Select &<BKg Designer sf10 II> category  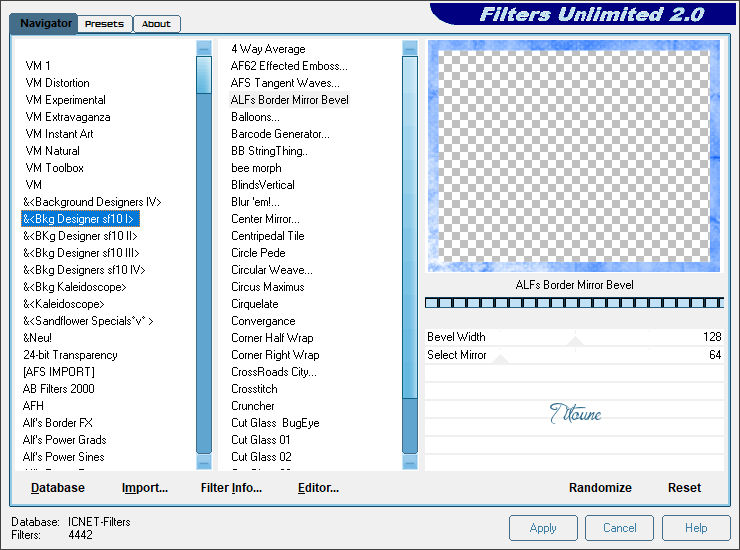point(80,236)
